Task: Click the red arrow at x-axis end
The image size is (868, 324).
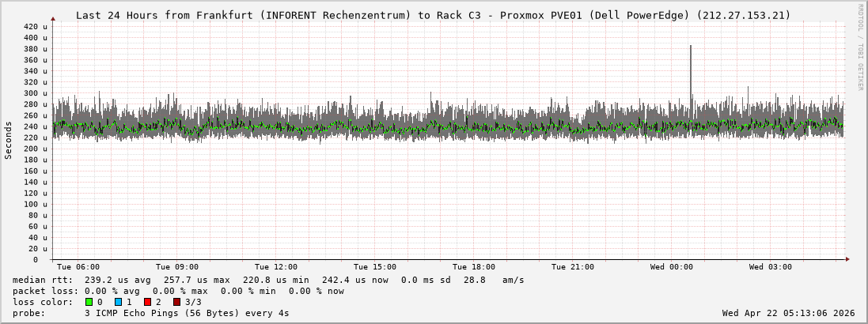Action: click(x=847, y=259)
